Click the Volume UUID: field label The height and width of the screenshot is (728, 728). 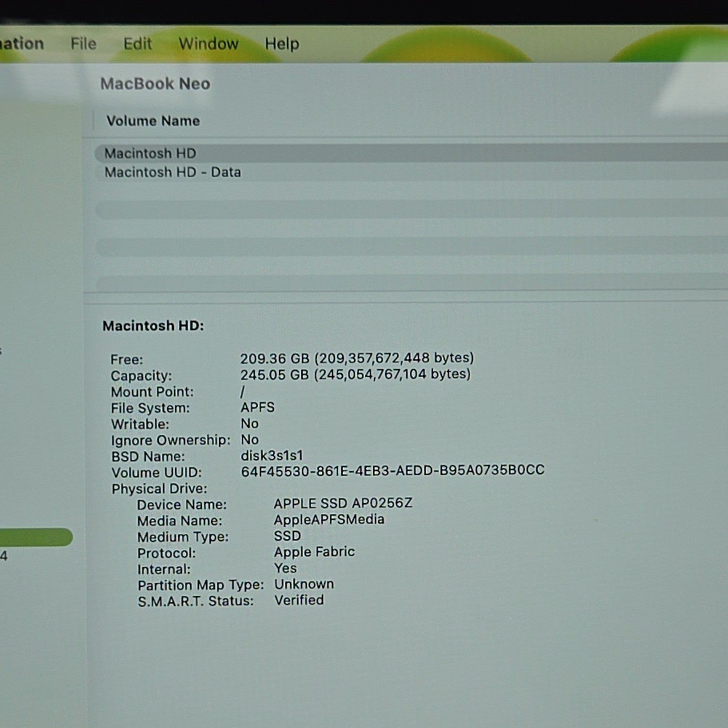pos(156,472)
